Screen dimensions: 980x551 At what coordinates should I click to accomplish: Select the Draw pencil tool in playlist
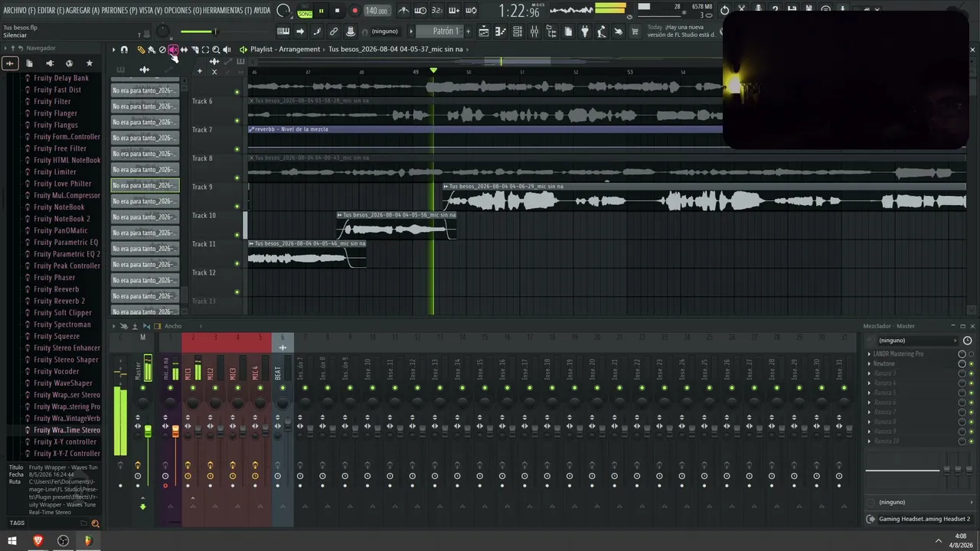141,50
